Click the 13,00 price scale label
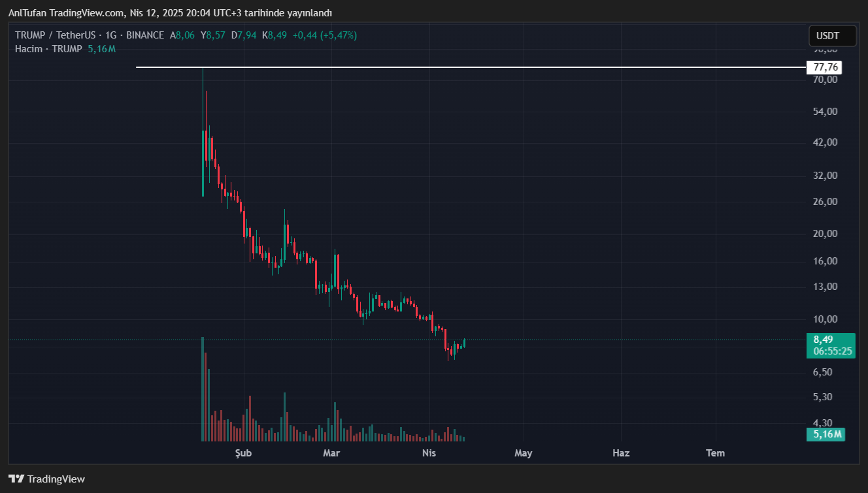Screen dimensions: 868x493 pos(825,287)
